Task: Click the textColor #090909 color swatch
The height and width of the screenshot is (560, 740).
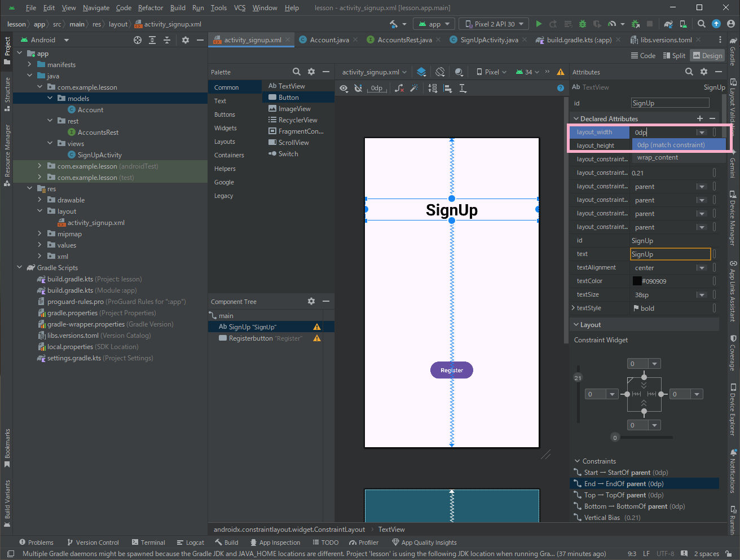Action: tap(637, 281)
